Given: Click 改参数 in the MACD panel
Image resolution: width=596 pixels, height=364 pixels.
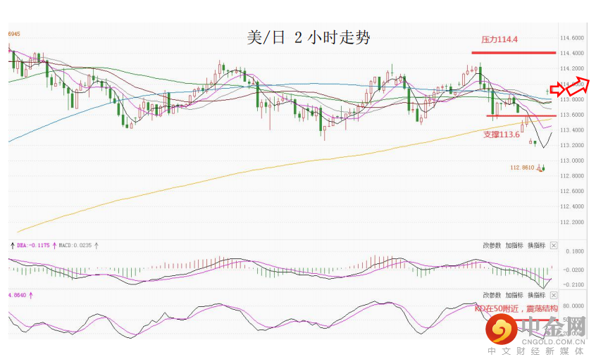Looking at the screenshot, I should click(x=492, y=245).
